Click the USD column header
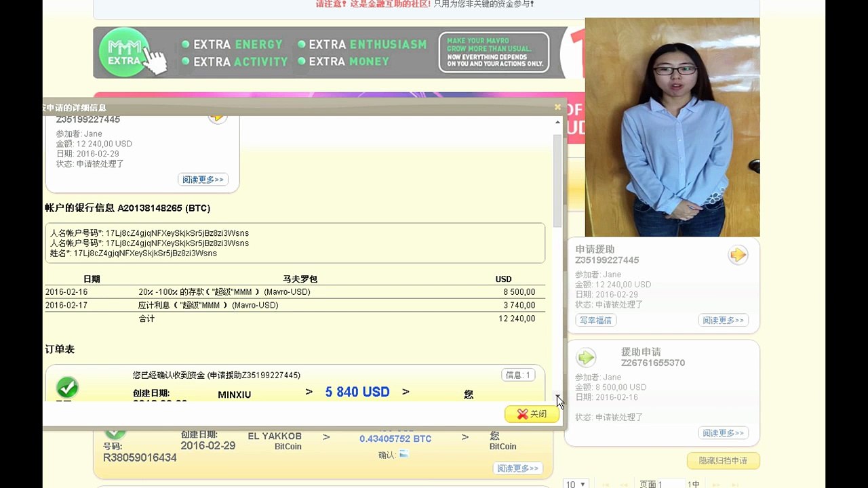This screenshot has height=488, width=868. click(x=503, y=279)
